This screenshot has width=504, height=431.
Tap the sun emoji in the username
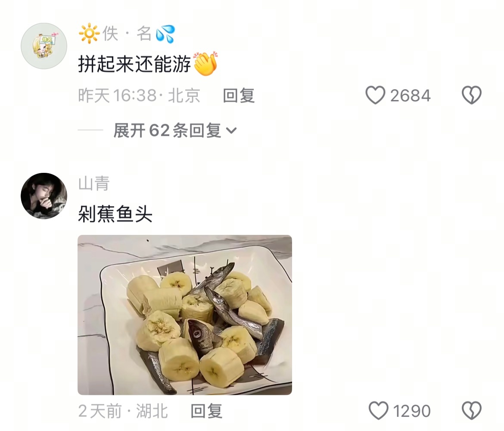(89, 33)
